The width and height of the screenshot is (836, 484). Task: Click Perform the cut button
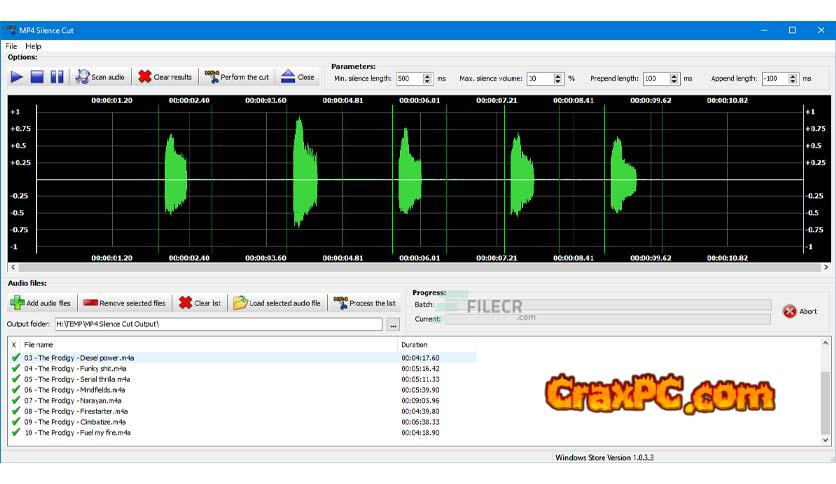[237, 77]
